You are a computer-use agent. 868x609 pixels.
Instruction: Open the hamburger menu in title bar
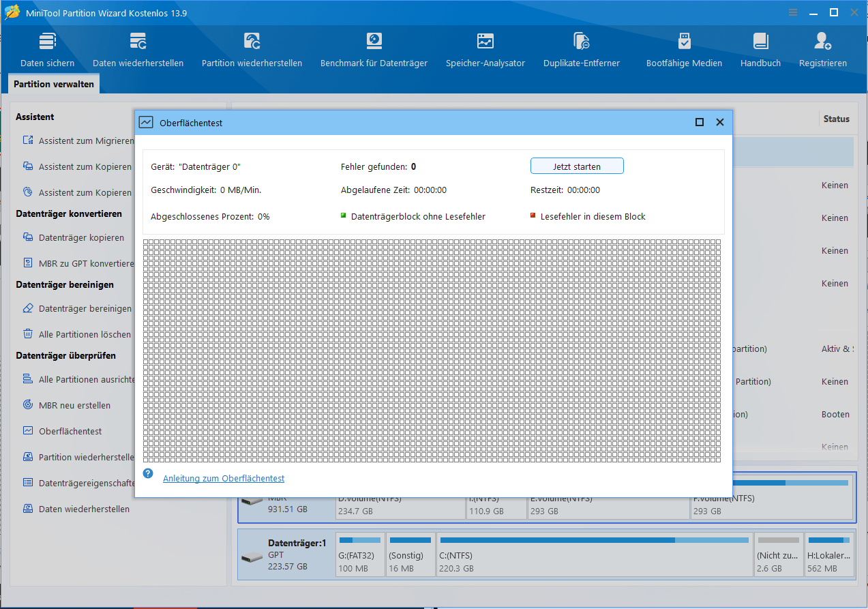tap(792, 12)
